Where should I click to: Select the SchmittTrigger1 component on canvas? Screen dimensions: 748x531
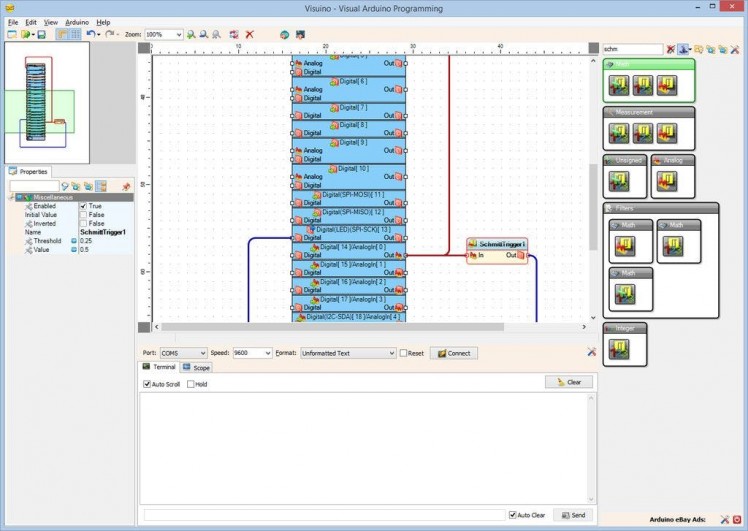(497, 244)
